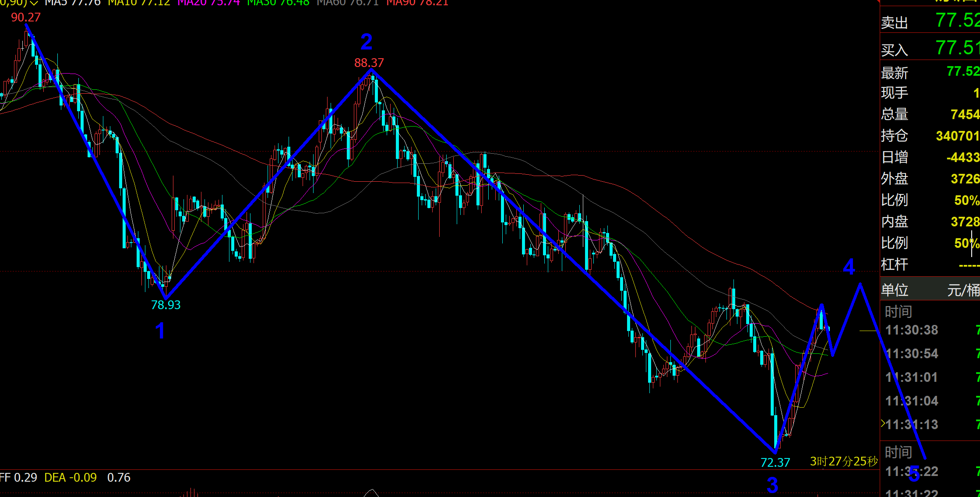Click the 78.93 low price label
Screen dimensions: 980x497
[166, 305]
